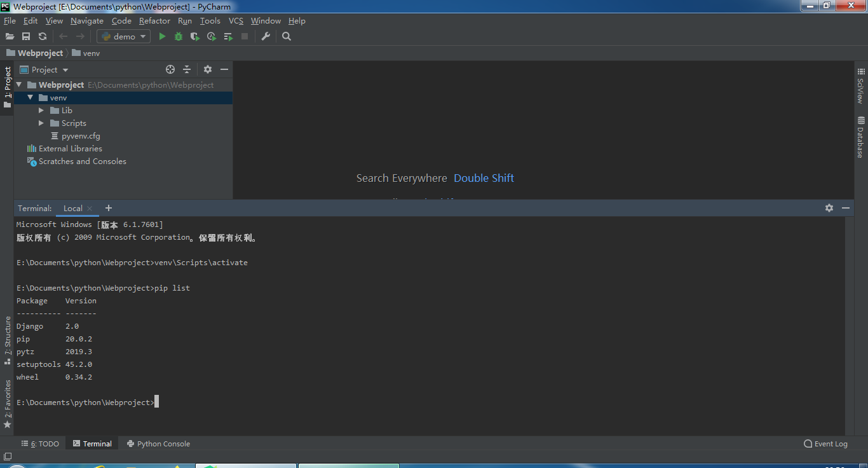
Task: Open the View menu
Action: coord(54,21)
